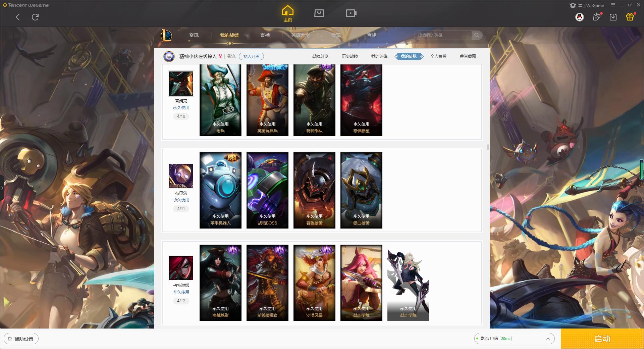Click the player name 精神小伙在线撩人
644x349 pixels.
point(198,56)
